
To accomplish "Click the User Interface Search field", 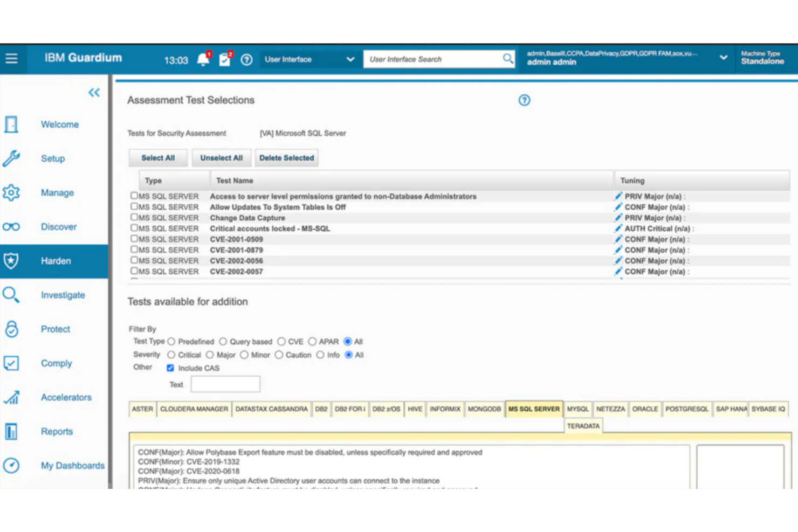I will [x=433, y=59].
